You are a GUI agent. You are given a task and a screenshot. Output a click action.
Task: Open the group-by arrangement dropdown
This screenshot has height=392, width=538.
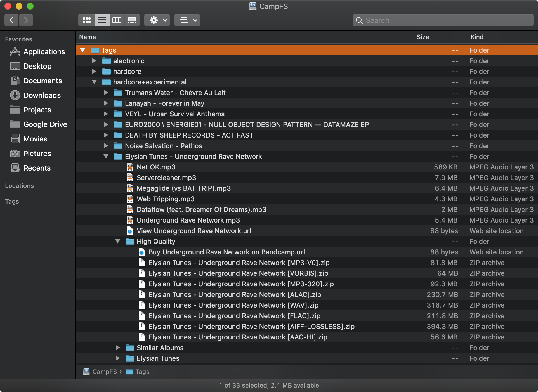pyautogui.click(x=187, y=20)
